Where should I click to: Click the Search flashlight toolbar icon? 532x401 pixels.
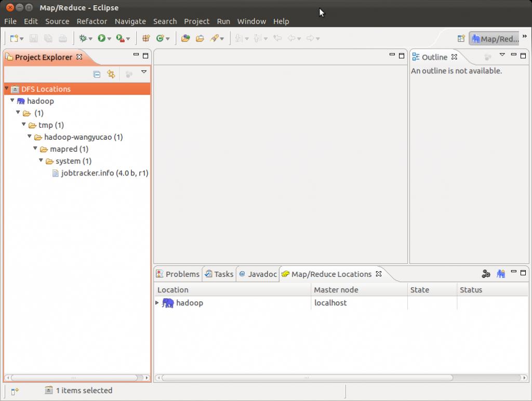215,38
